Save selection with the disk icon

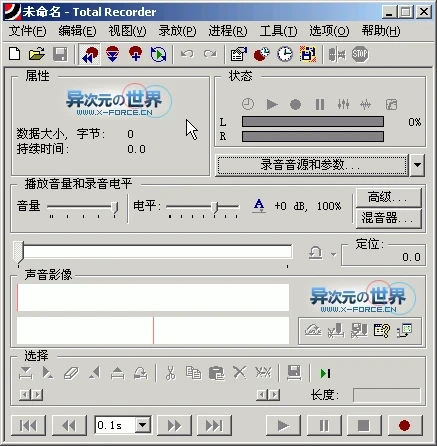[294, 373]
